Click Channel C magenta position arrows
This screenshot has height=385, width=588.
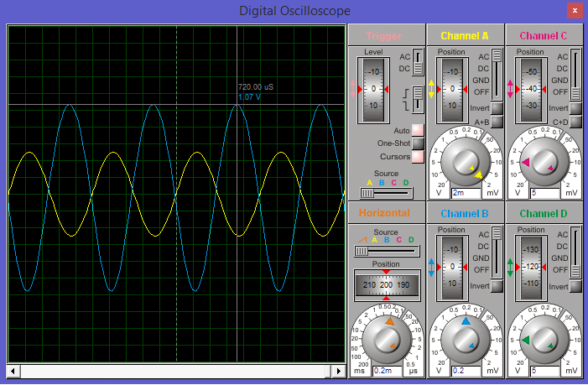tap(510, 89)
